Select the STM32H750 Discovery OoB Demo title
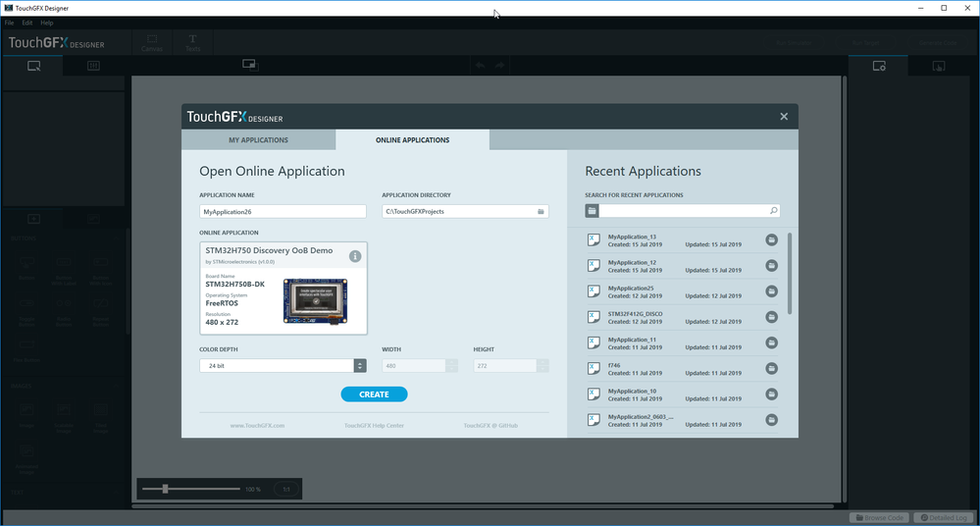Screen dimensions: 980x526 270,250
